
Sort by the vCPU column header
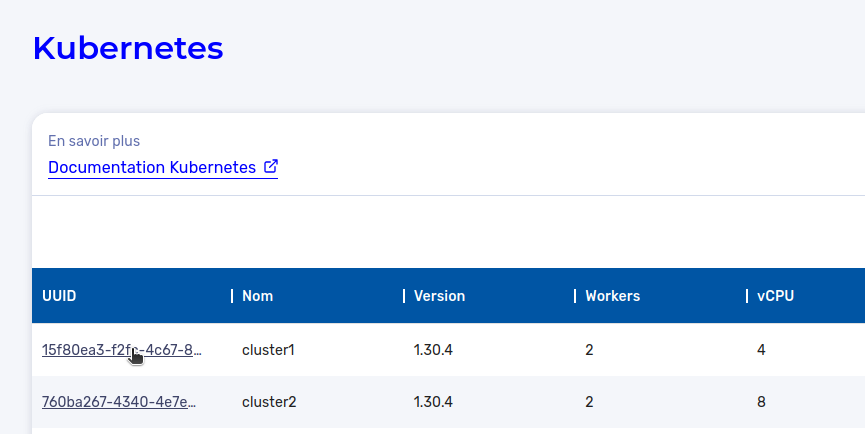click(x=775, y=296)
